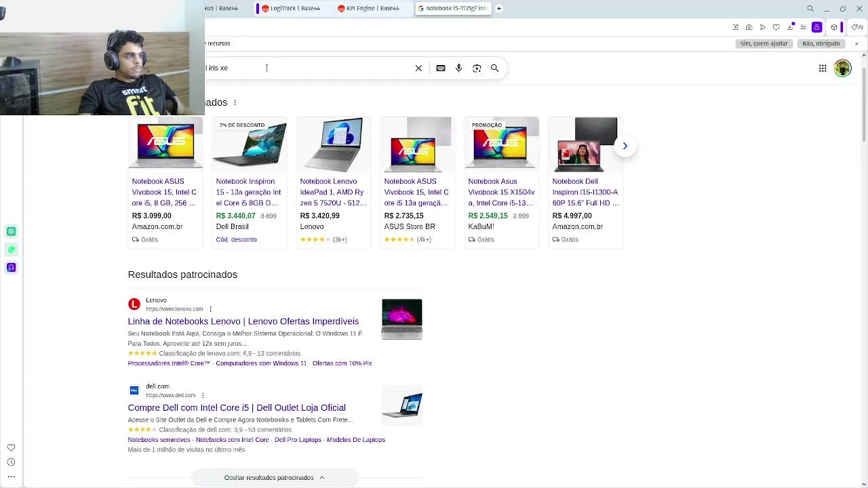Click Dell ad laptop thumbnail

[401, 405]
